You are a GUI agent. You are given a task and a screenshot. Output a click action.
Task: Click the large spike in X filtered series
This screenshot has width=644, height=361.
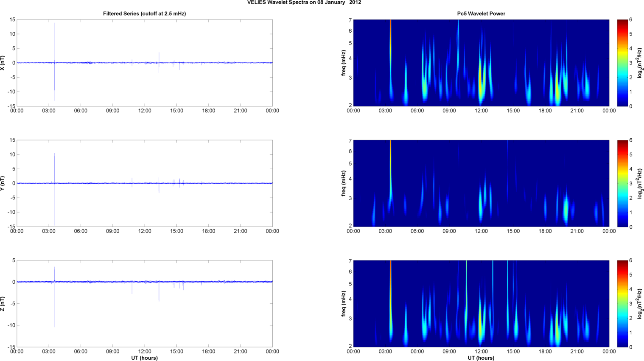pyautogui.click(x=55, y=62)
